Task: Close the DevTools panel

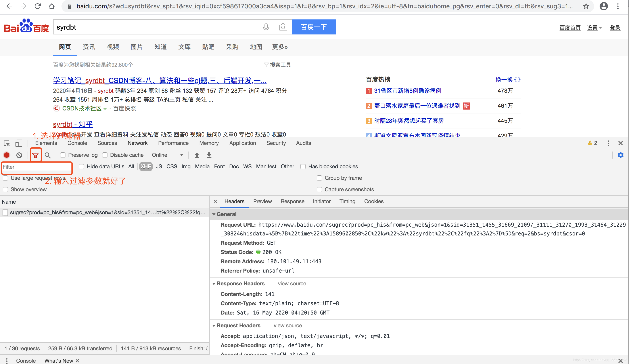Action: pos(621,143)
